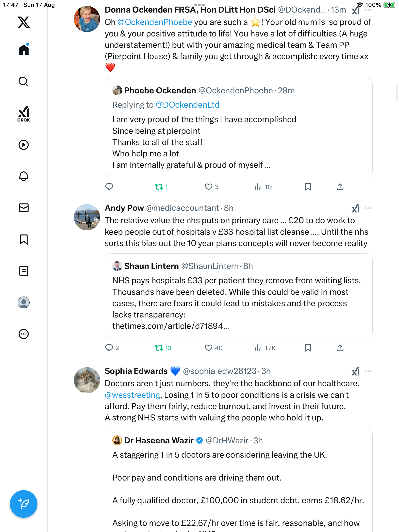The image size is (399, 532).
Task: Open Notifications bell in sidebar
Action: pyautogui.click(x=24, y=176)
